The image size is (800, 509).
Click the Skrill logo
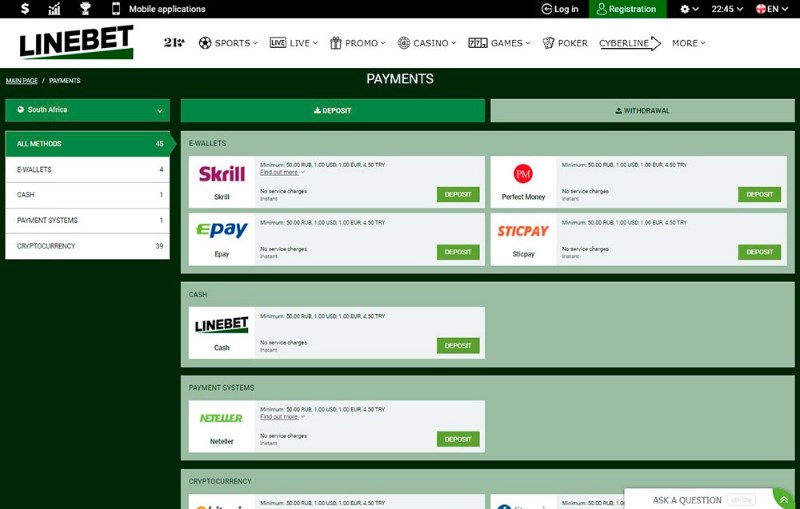(221, 174)
